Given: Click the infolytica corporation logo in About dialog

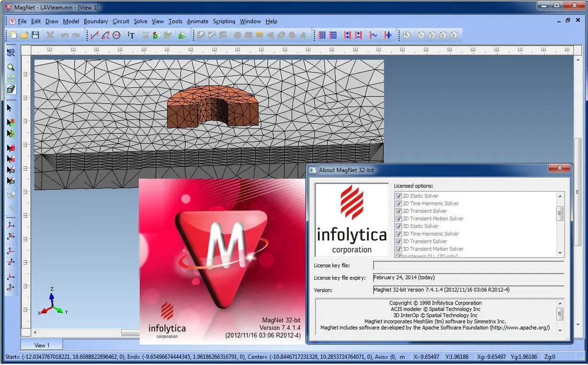Looking at the screenshot, I should point(351,220).
